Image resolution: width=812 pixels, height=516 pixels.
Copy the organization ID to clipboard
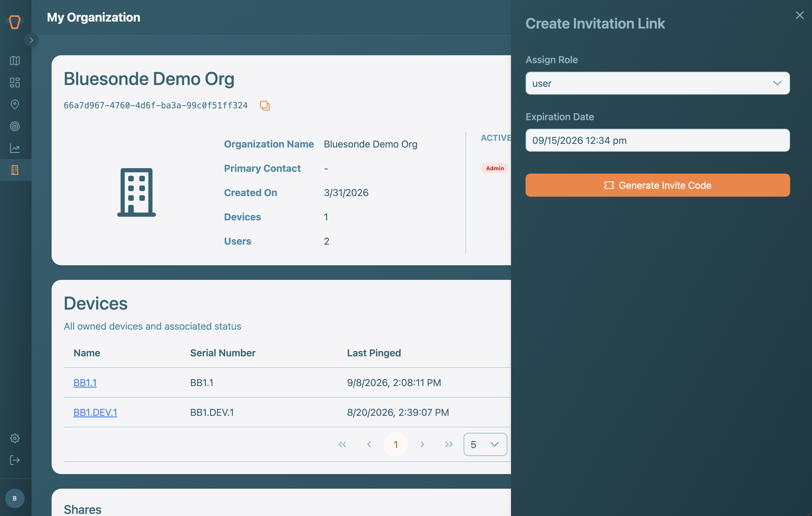pos(265,106)
